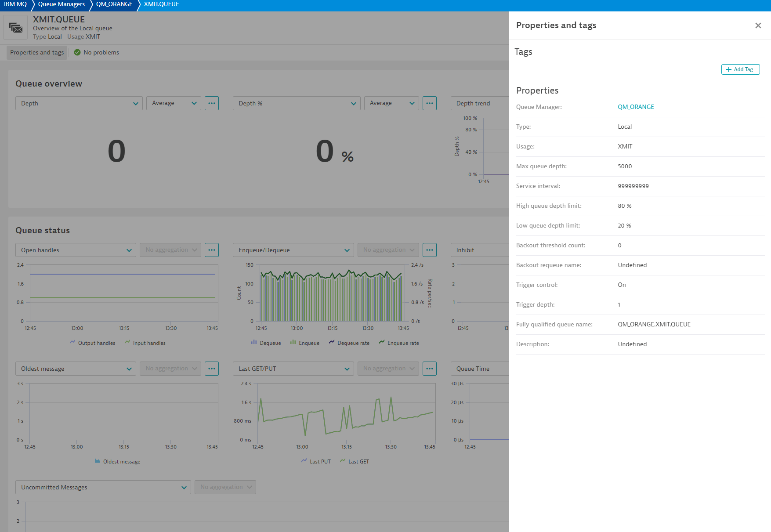Toggle Output handles legend series

92,343
